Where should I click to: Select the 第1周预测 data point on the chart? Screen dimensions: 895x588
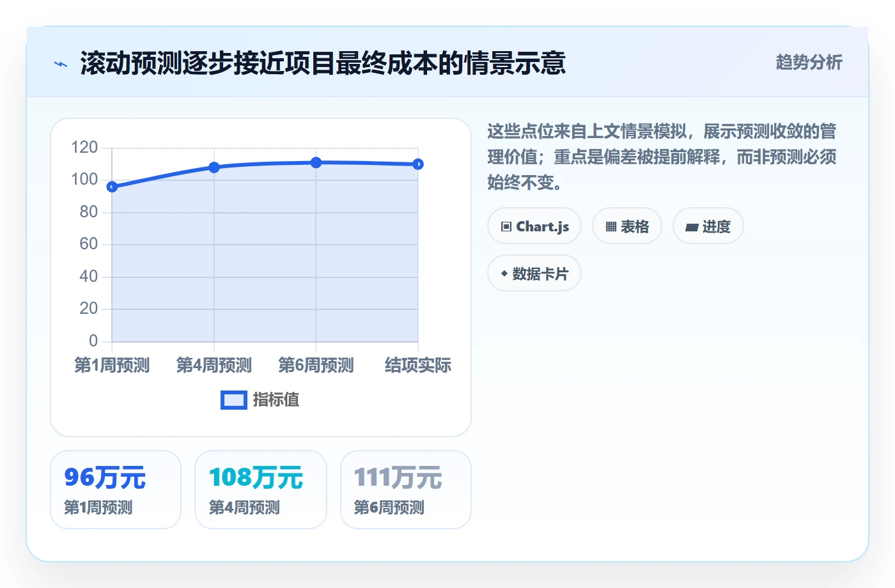click(112, 187)
